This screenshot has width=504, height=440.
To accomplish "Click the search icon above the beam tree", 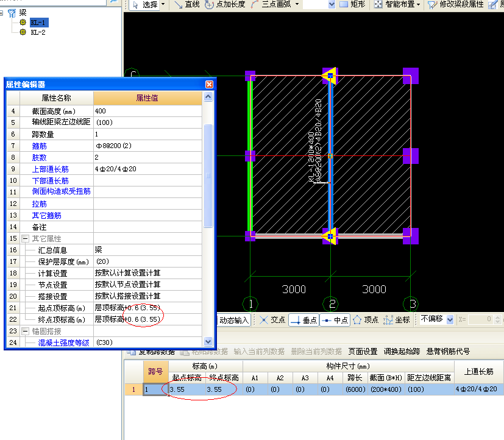I will coord(113,2).
